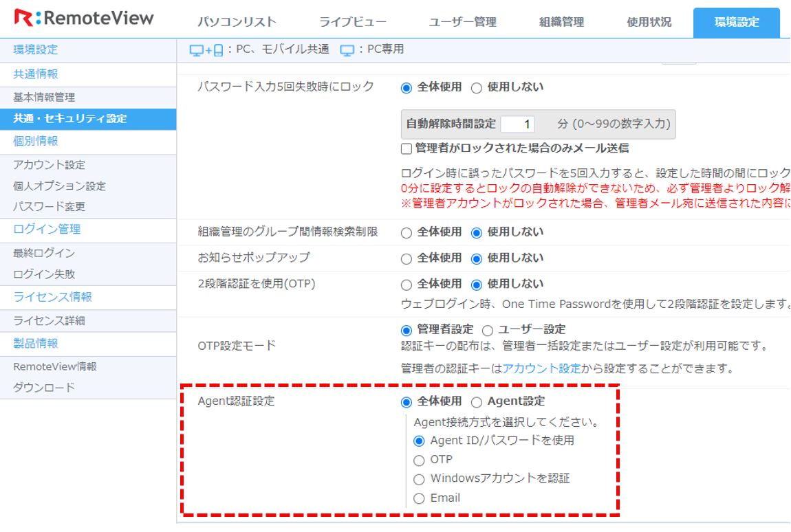Open the 使用状況 tab
This screenshot has height=532, width=791.
(x=649, y=22)
